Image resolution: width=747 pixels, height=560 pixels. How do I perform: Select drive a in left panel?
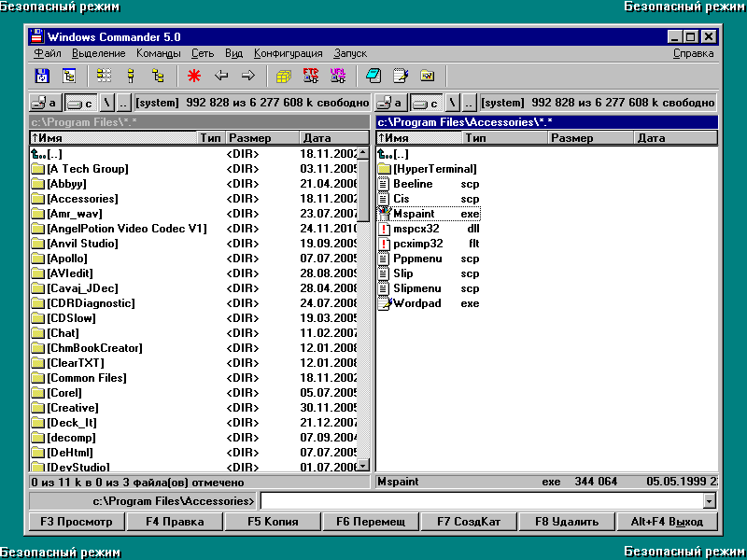(44, 103)
